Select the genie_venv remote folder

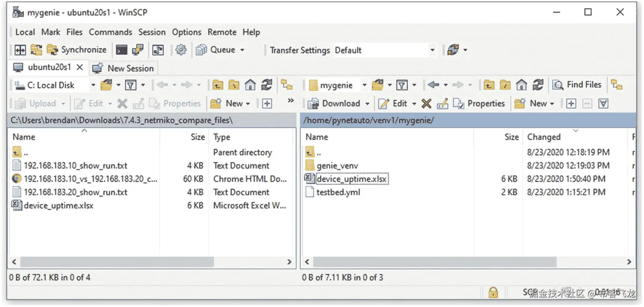coord(337,166)
